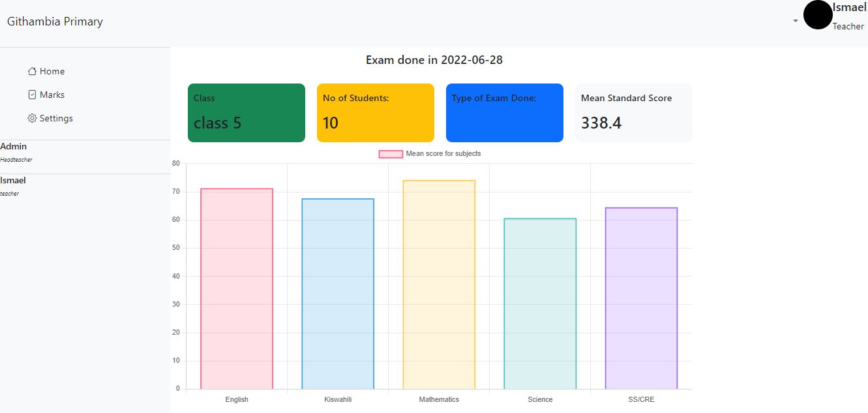The width and height of the screenshot is (868, 413).
Task: Click the Mean Standard Score card
Action: [x=633, y=112]
